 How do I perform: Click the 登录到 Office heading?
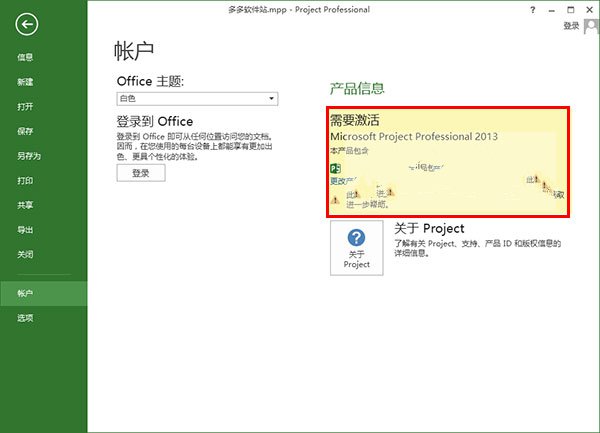coord(155,122)
